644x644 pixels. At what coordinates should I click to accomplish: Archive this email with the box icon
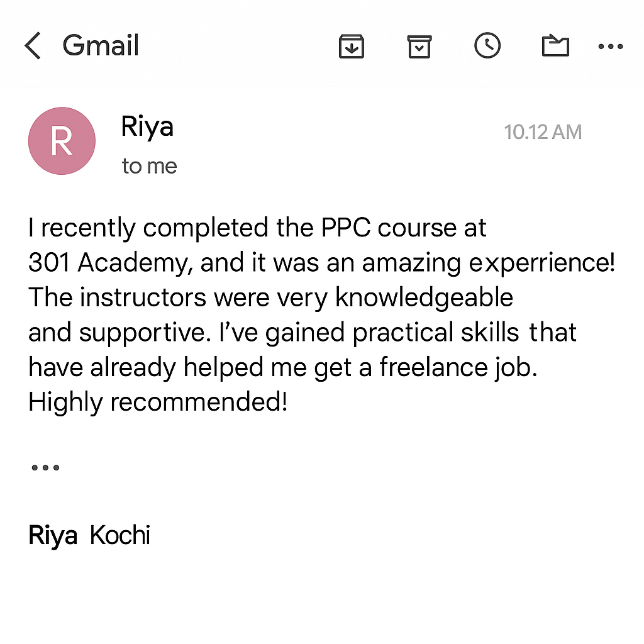click(419, 46)
